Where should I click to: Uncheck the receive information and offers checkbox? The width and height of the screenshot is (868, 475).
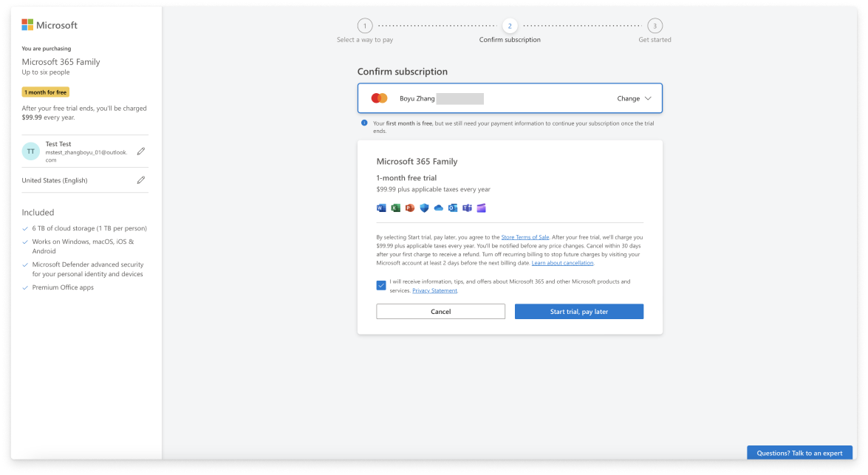381,286
